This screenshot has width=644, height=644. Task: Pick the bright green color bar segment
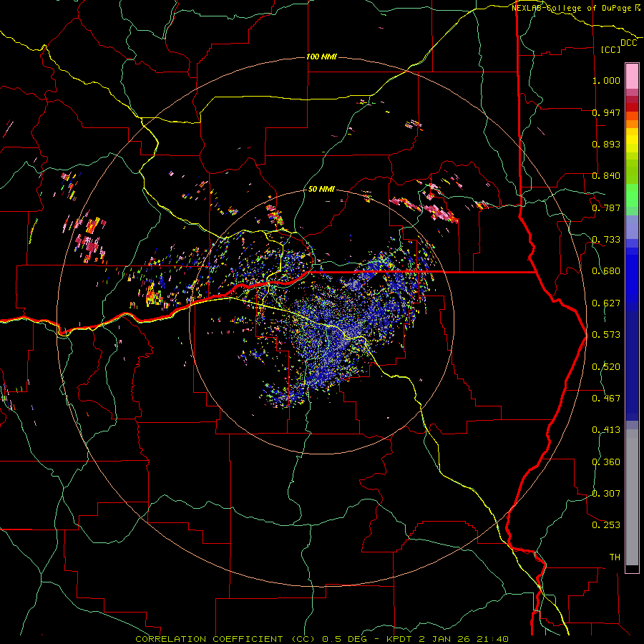632,195
